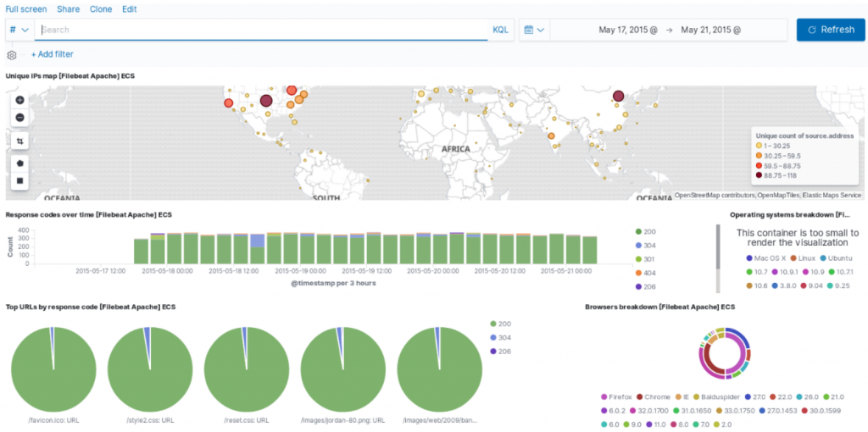Open filter settings gear icon

[x=12, y=55]
